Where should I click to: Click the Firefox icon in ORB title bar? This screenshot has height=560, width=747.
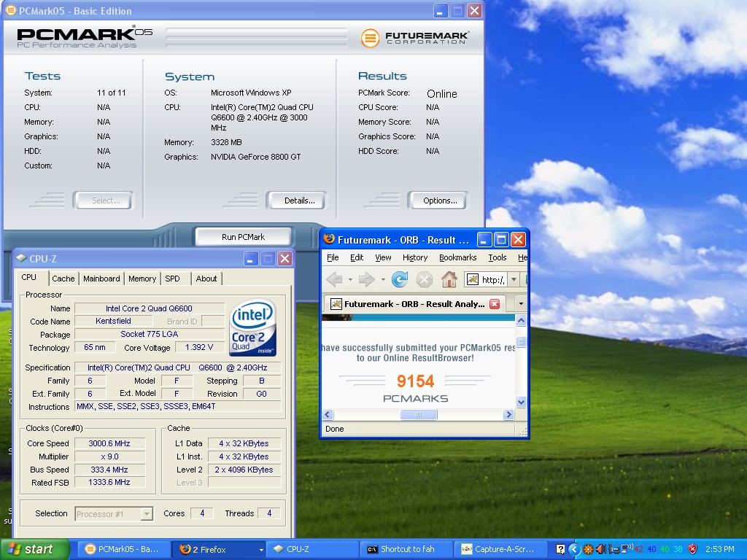click(329, 239)
